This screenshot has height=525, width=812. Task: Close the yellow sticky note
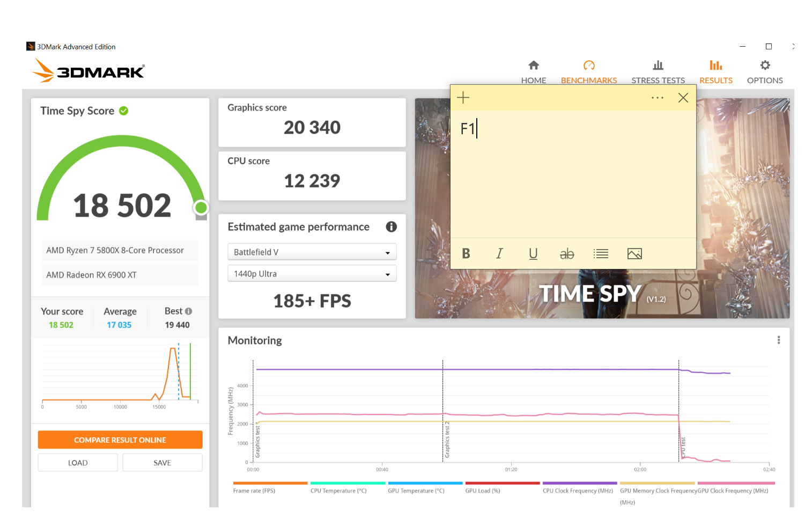683,98
